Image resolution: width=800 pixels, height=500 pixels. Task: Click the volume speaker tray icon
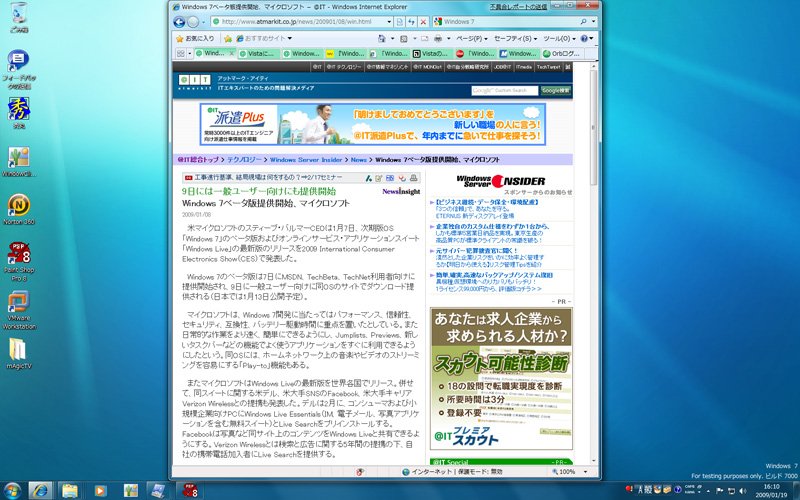742,491
